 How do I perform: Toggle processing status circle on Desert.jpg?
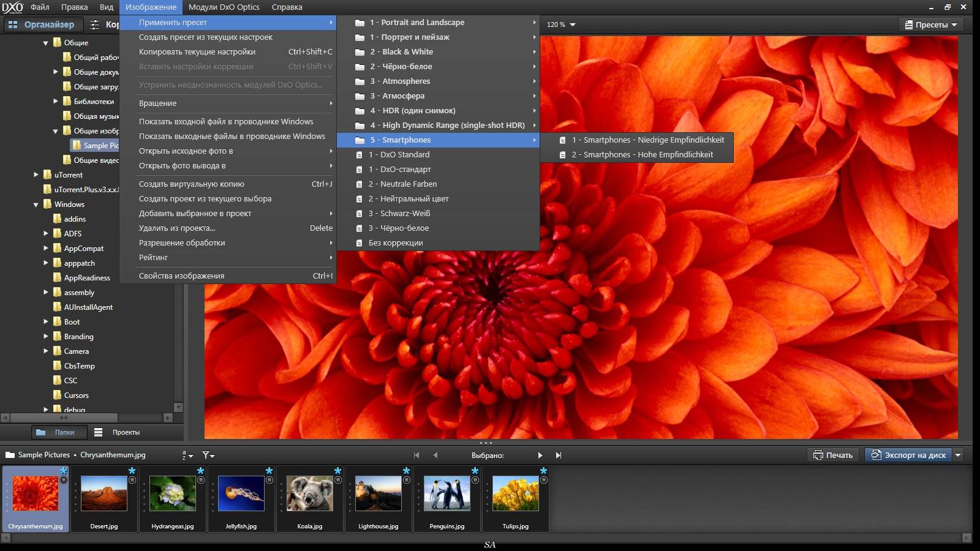[x=132, y=480]
